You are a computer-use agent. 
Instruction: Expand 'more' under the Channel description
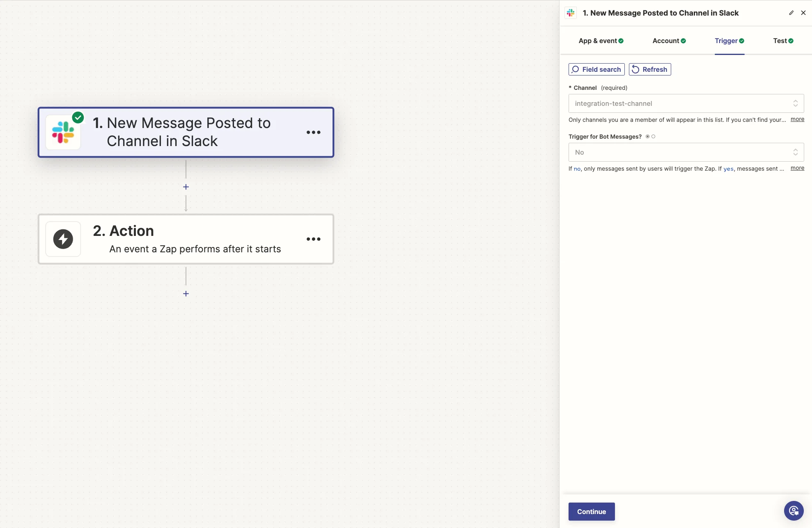click(797, 119)
